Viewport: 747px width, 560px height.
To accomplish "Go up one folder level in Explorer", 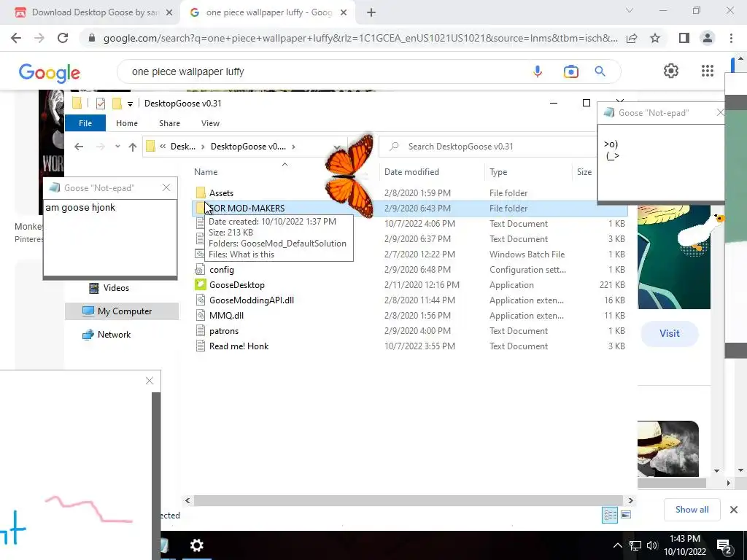I will (x=133, y=147).
